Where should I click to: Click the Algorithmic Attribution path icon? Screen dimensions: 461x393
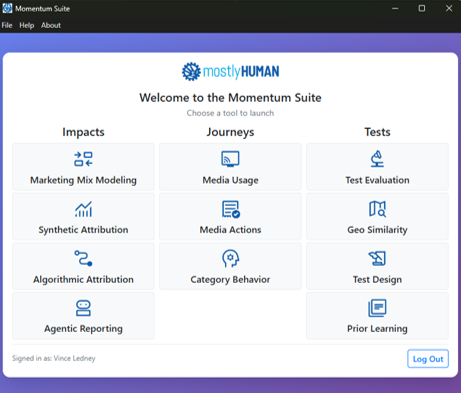point(83,258)
